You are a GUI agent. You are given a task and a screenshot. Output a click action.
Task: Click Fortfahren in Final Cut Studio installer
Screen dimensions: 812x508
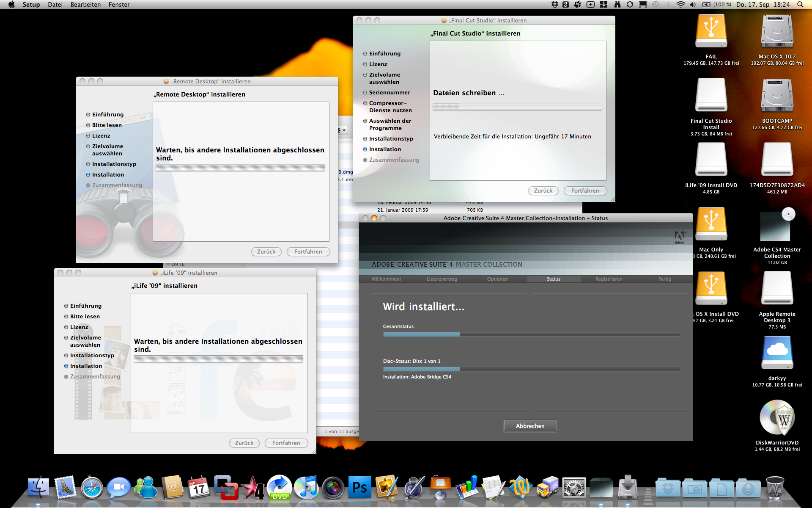pyautogui.click(x=585, y=190)
